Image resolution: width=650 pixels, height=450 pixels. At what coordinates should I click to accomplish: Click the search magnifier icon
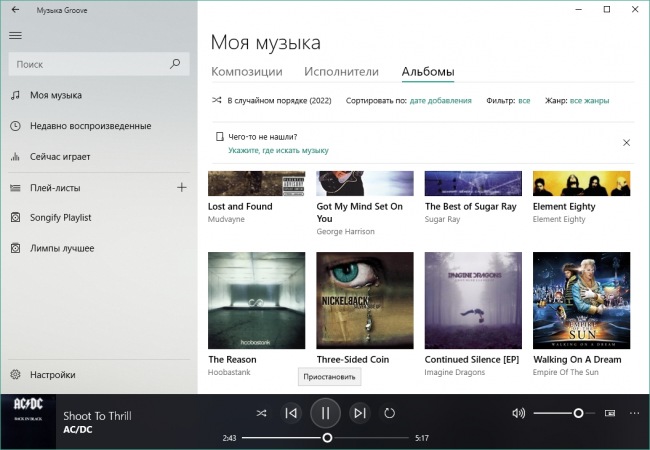click(x=175, y=64)
